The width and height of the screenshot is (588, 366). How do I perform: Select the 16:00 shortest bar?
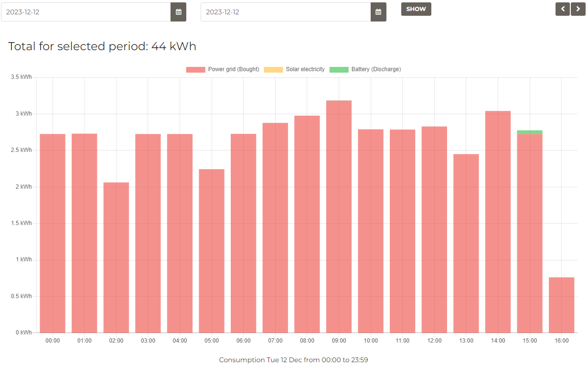point(561,305)
